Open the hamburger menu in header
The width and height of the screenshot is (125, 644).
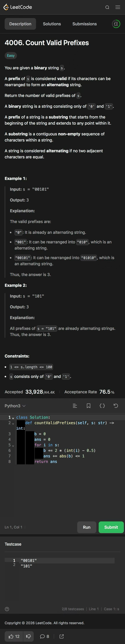(118, 7)
